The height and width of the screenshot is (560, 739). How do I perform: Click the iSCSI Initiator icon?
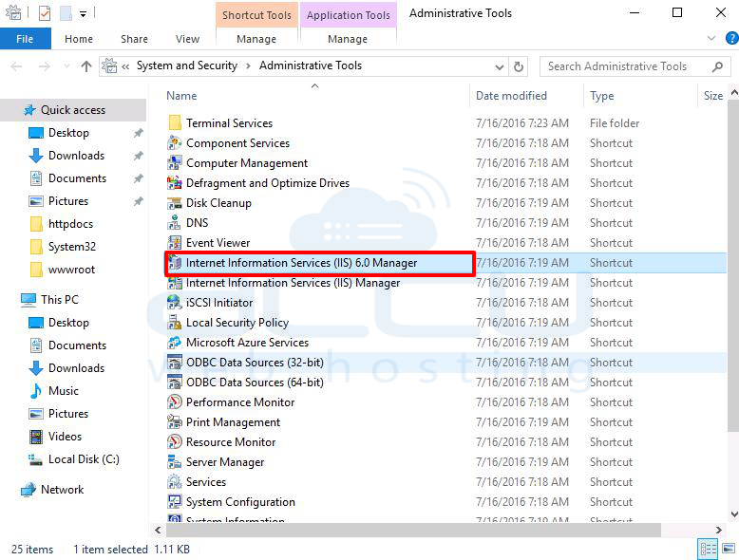(175, 303)
